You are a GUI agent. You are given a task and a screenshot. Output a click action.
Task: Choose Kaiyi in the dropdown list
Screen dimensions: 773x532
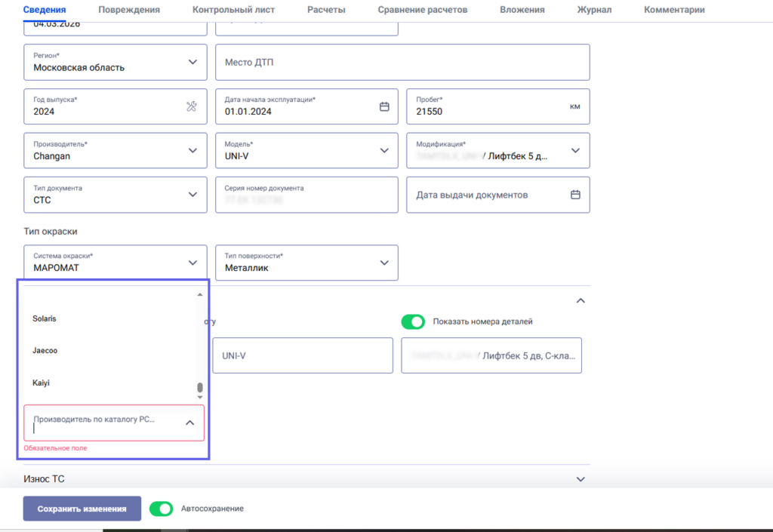coord(41,383)
